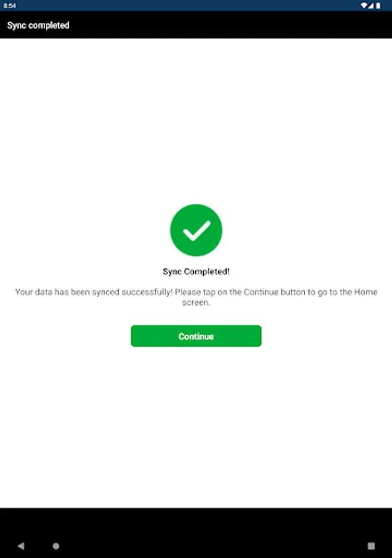392x558 pixels.
Task: Tap the green Continue button
Action: click(x=196, y=335)
